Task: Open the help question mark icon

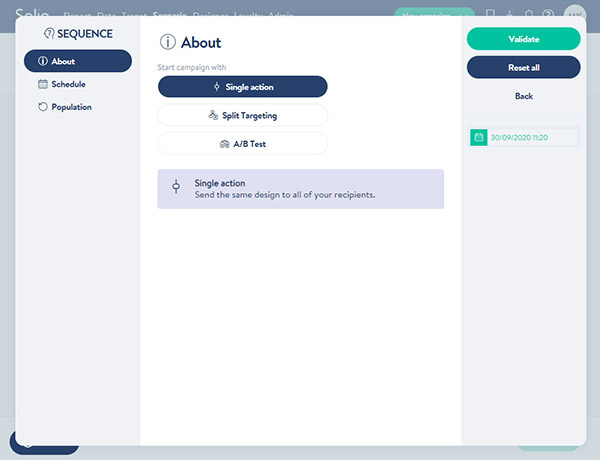Action: coord(548,15)
